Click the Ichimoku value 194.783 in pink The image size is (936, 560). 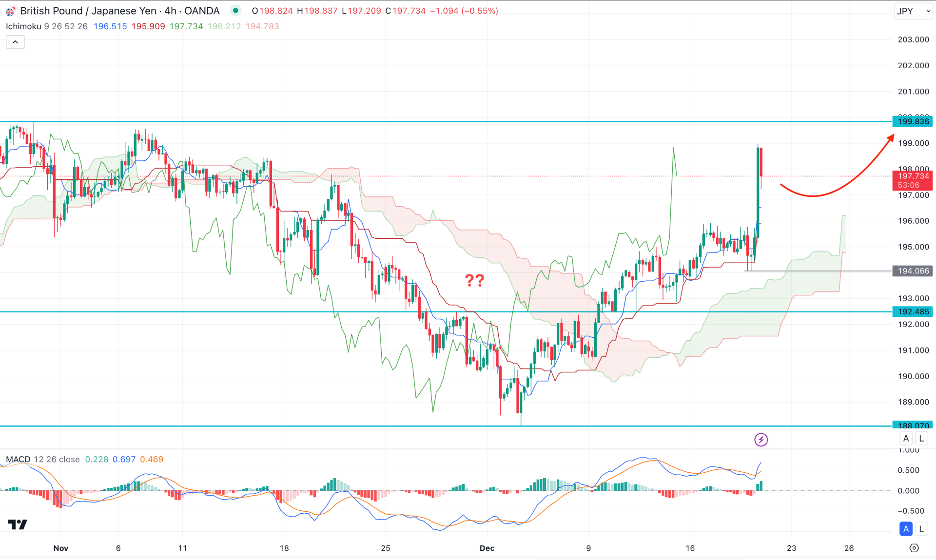262,26
